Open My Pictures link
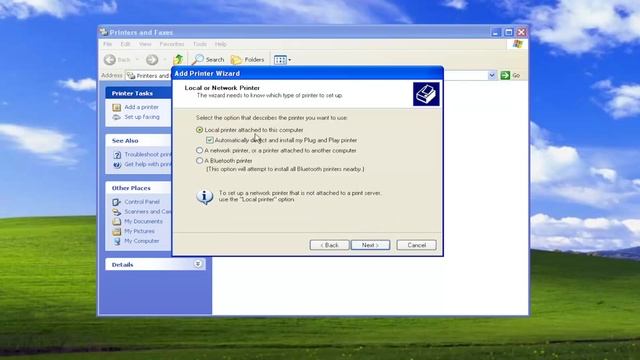Viewport: 640px width, 360px height. pos(140,231)
